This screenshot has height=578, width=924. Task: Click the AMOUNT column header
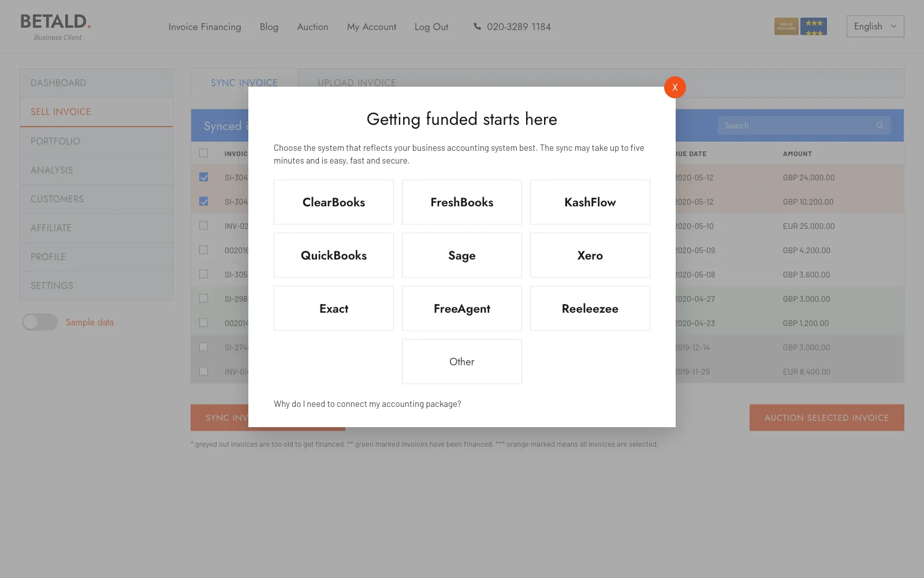[798, 154]
